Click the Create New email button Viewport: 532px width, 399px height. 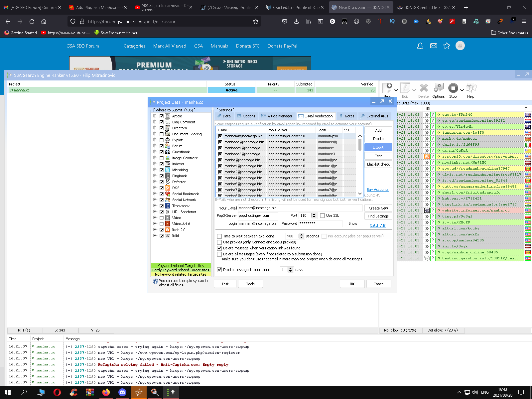[x=378, y=208]
